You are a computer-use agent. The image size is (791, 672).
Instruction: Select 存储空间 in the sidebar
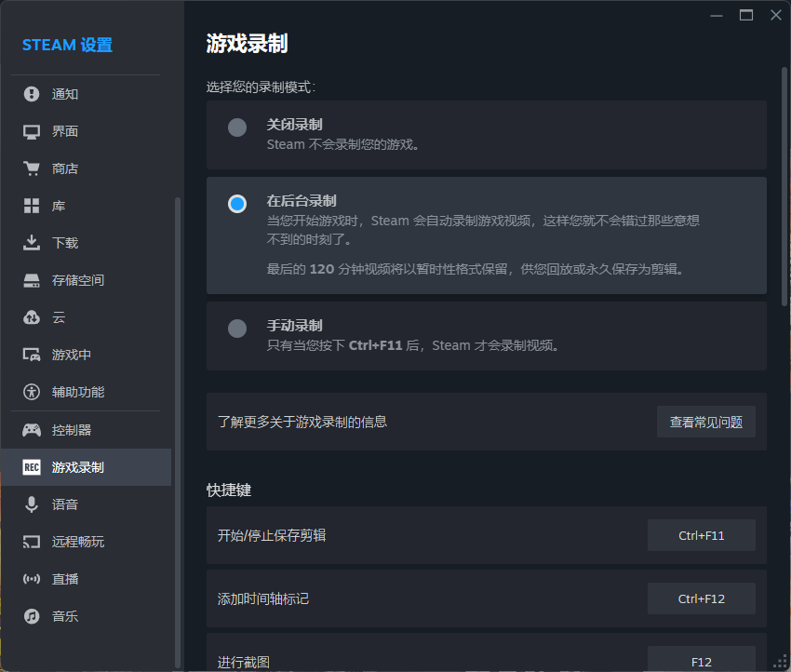point(86,280)
